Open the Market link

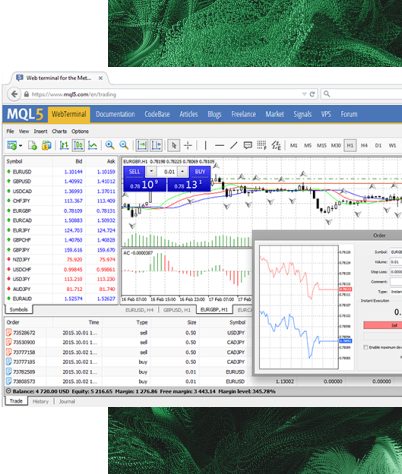tap(275, 114)
